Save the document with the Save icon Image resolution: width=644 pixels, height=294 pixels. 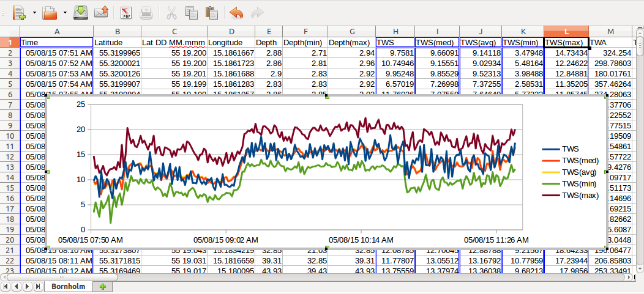click(81, 12)
